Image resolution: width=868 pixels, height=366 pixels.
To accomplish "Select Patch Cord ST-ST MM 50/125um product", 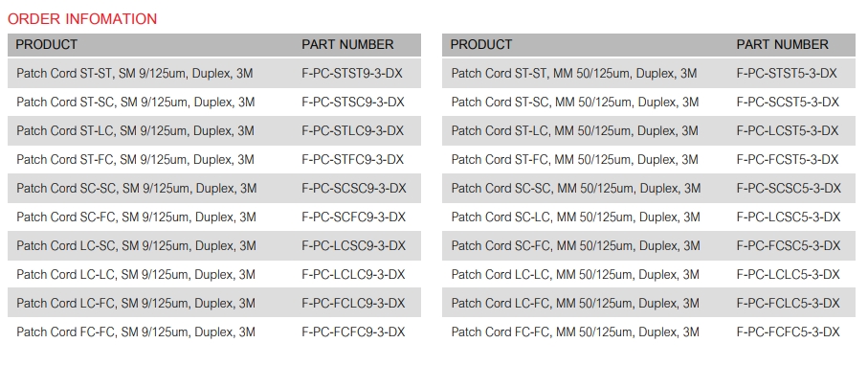I will 574,73.
